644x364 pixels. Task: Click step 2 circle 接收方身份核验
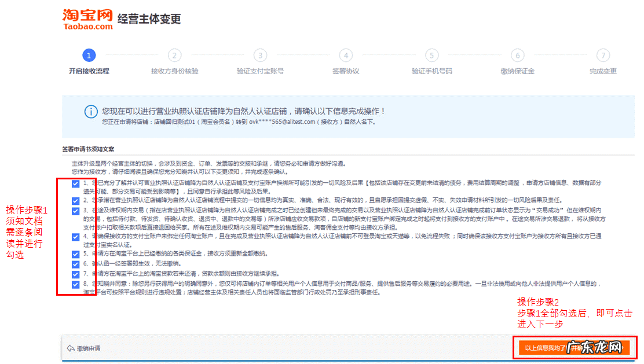click(174, 56)
